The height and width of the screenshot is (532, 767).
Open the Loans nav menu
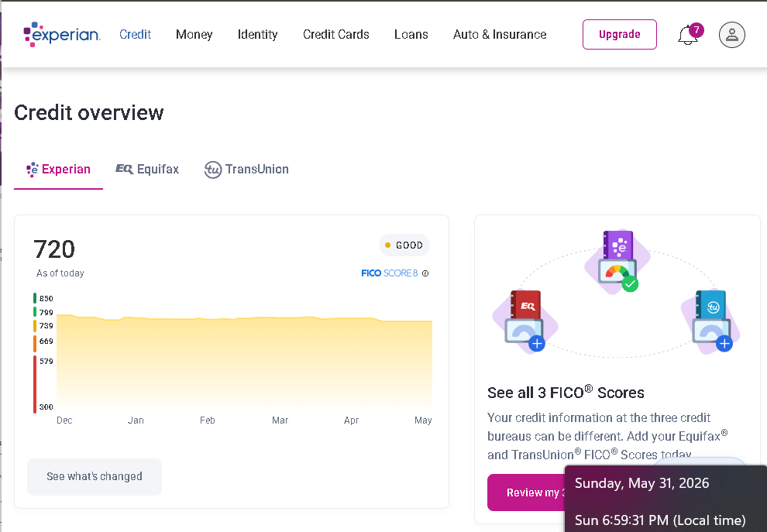[x=411, y=34]
